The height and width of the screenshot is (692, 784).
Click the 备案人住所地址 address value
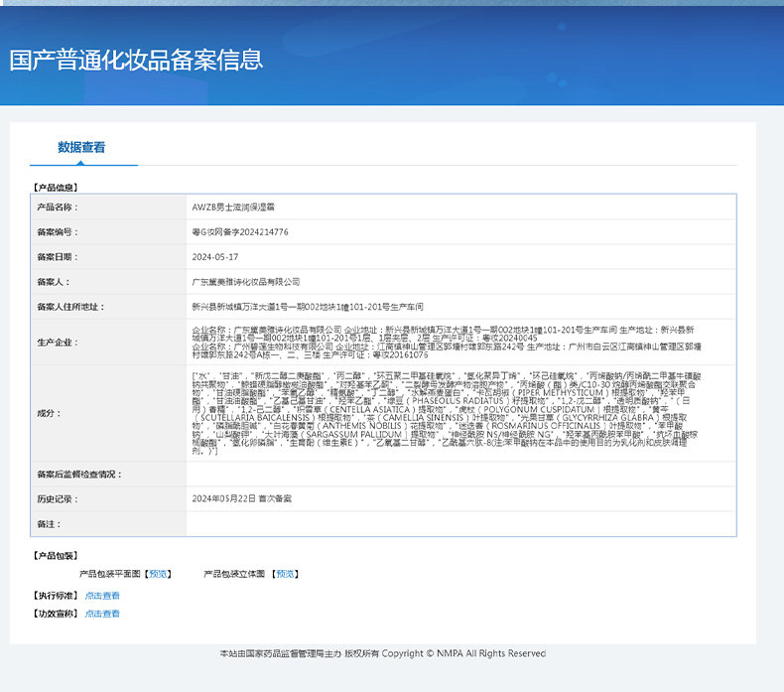tap(308, 307)
